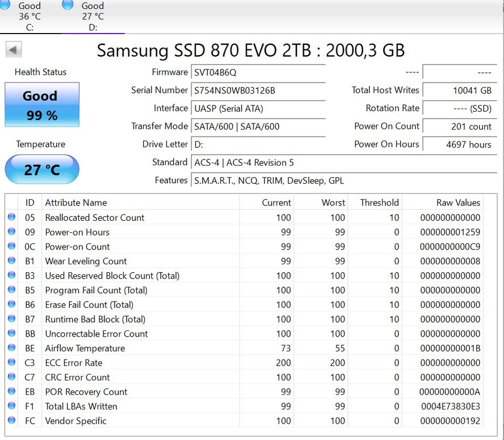Click current value 73 of Airflow Temperature
504x440 pixels.
(x=286, y=348)
